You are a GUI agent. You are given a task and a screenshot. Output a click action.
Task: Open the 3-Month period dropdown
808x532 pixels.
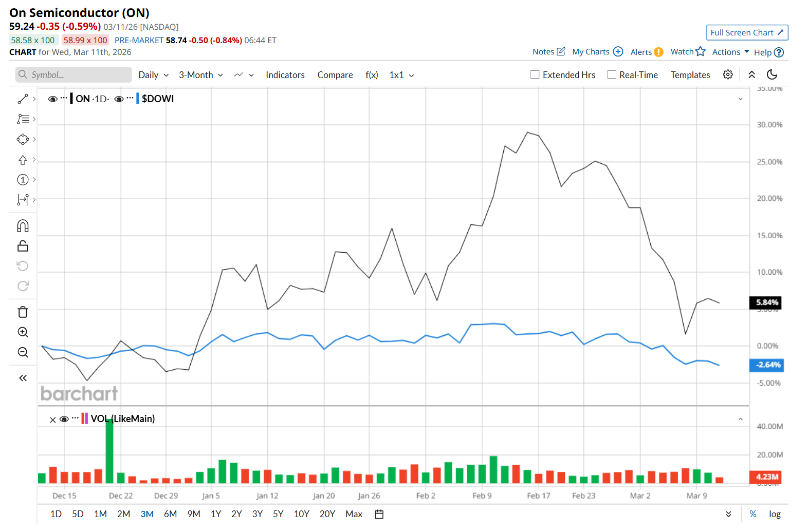point(201,75)
